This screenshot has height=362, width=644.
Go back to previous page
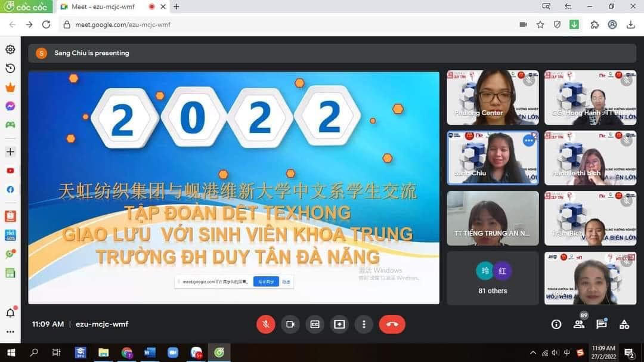click(13, 24)
